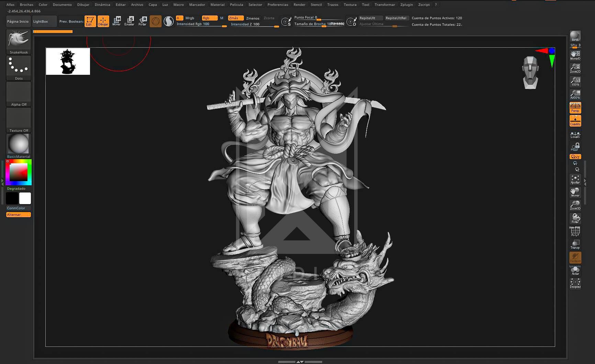Click the AA50% half-zoom icon
Screen dimensions: 595x364
tap(575, 94)
